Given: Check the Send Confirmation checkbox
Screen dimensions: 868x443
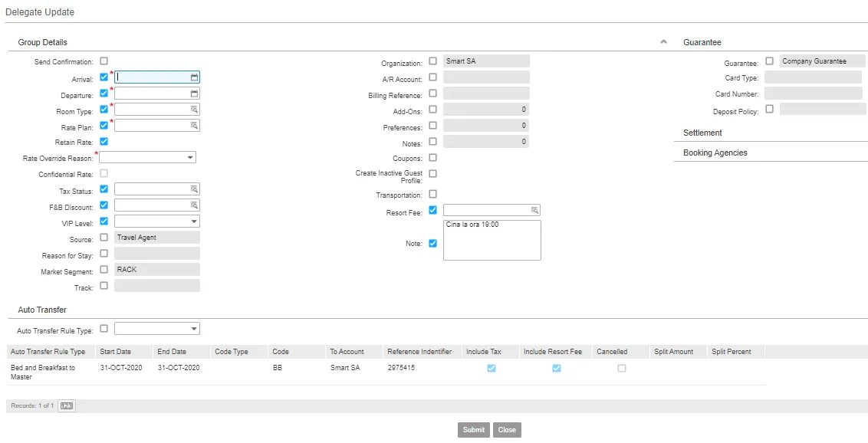Looking at the screenshot, I should [x=104, y=61].
